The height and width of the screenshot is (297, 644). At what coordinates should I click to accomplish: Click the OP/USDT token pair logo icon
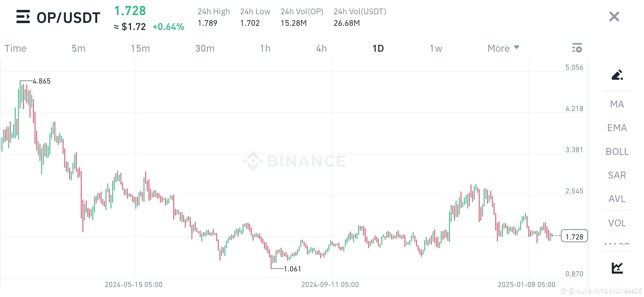(23, 17)
